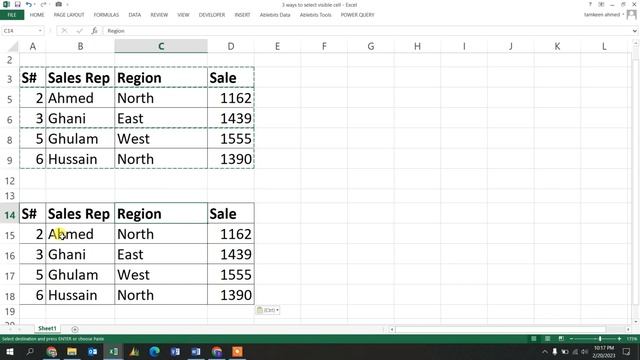Open the Ablebits Data tab
This screenshot has width=640, height=360.
275,15
